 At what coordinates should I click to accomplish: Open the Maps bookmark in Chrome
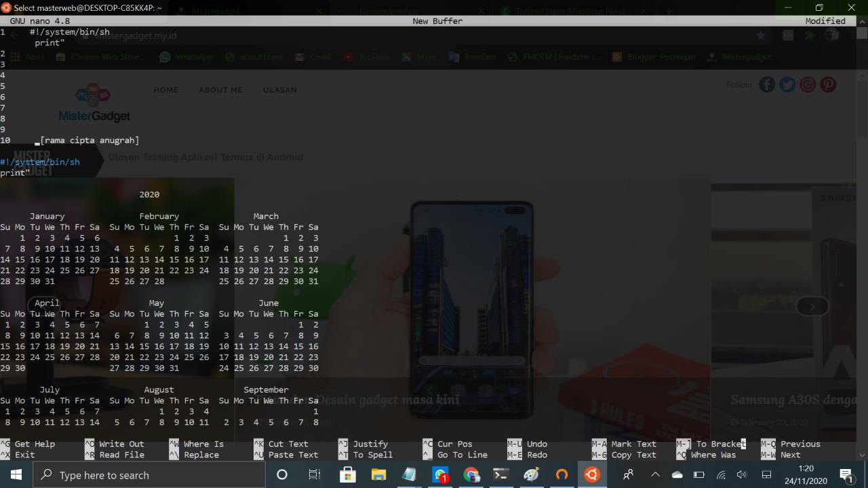pos(419,57)
